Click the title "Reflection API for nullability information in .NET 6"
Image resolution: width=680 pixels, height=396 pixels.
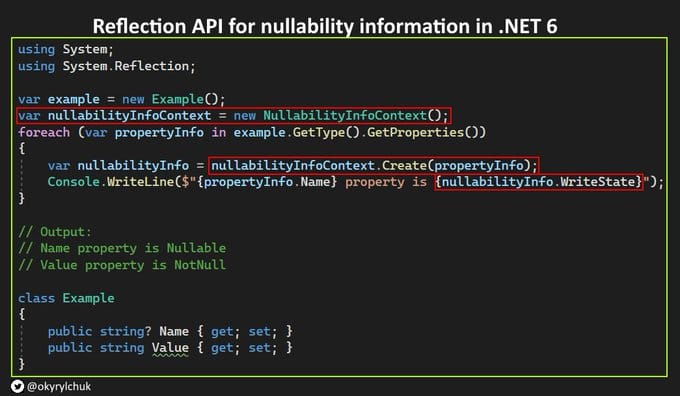(325, 26)
